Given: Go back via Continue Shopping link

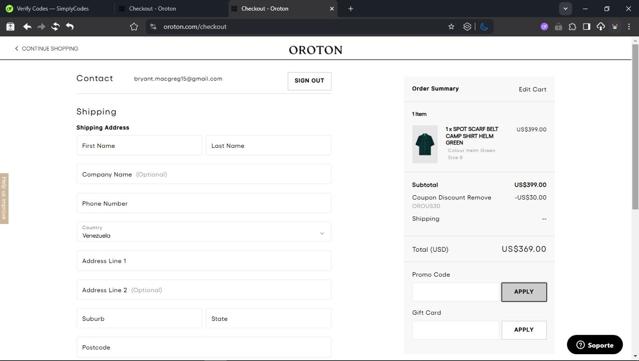Looking at the screenshot, I should (x=46, y=48).
